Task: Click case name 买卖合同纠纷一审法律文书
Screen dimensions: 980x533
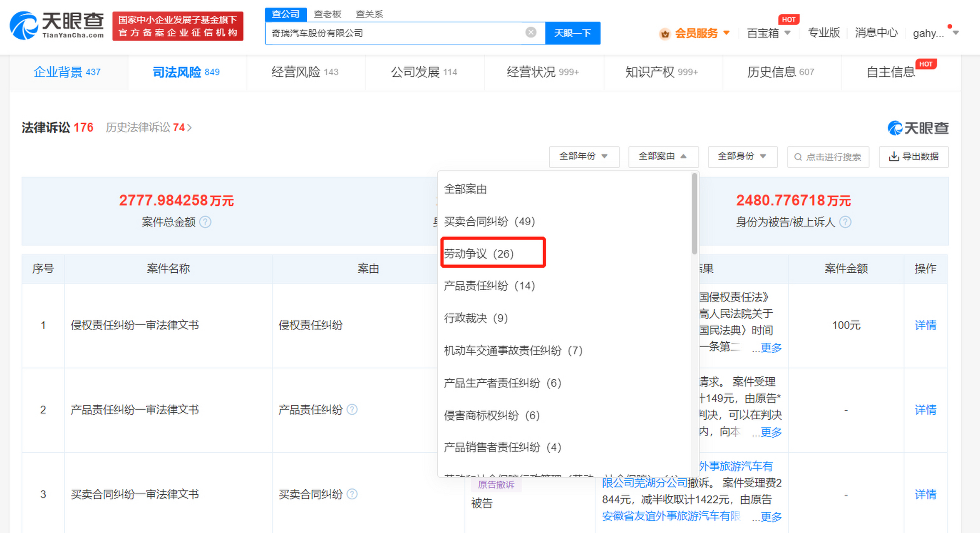Action: click(135, 494)
